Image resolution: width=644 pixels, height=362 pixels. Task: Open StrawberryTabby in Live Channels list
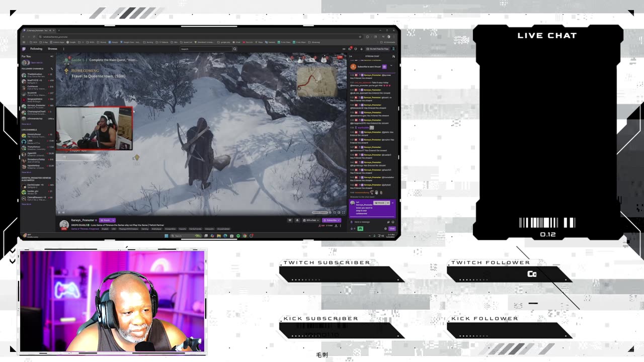[x=38, y=160]
